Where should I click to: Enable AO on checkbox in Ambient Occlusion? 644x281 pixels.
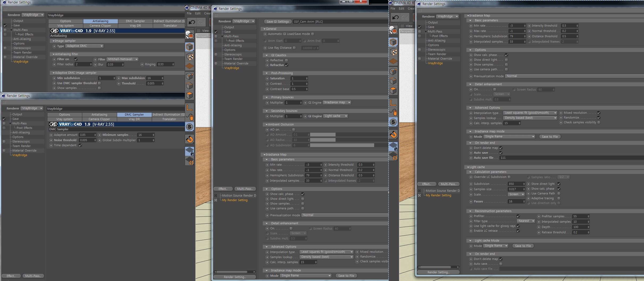pyautogui.click(x=294, y=129)
